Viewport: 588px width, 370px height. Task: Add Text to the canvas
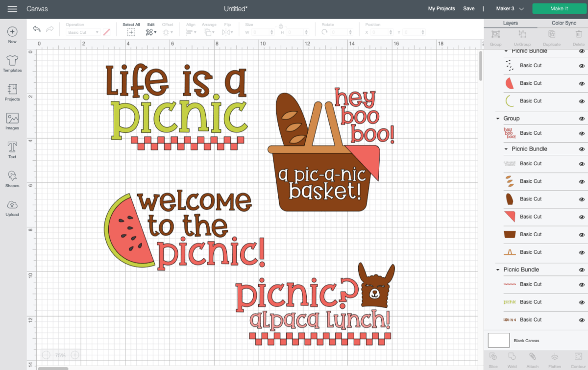pos(12,150)
